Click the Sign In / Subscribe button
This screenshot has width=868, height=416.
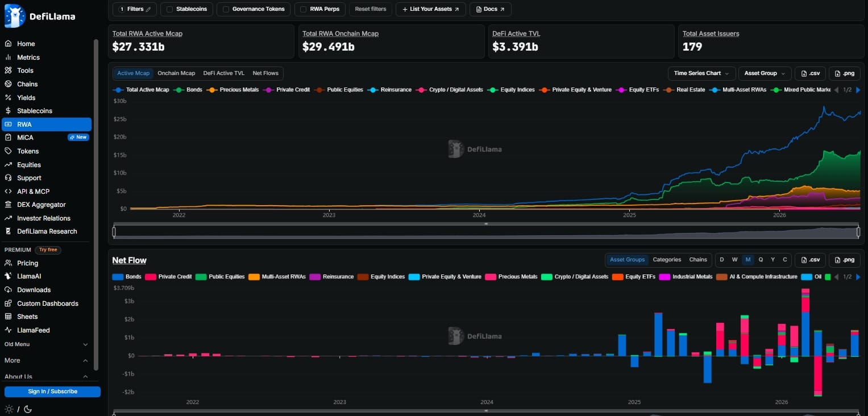[52, 392]
